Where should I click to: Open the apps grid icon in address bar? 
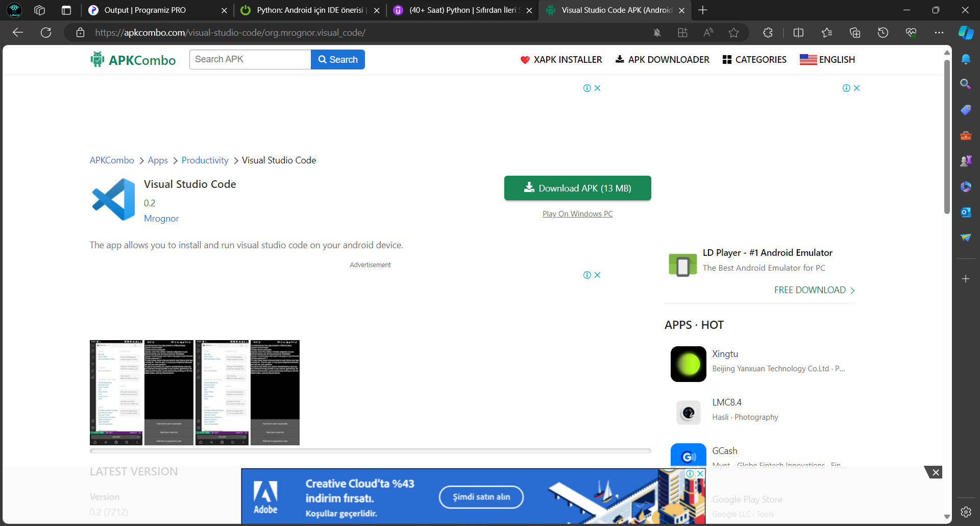tap(682, 33)
